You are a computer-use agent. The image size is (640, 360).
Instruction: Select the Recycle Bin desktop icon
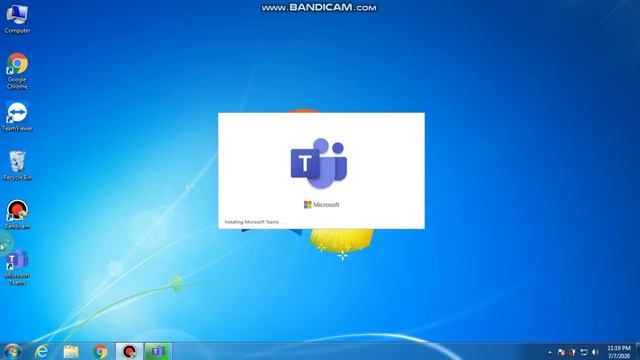pyautogui.click(x=17, y=166)
